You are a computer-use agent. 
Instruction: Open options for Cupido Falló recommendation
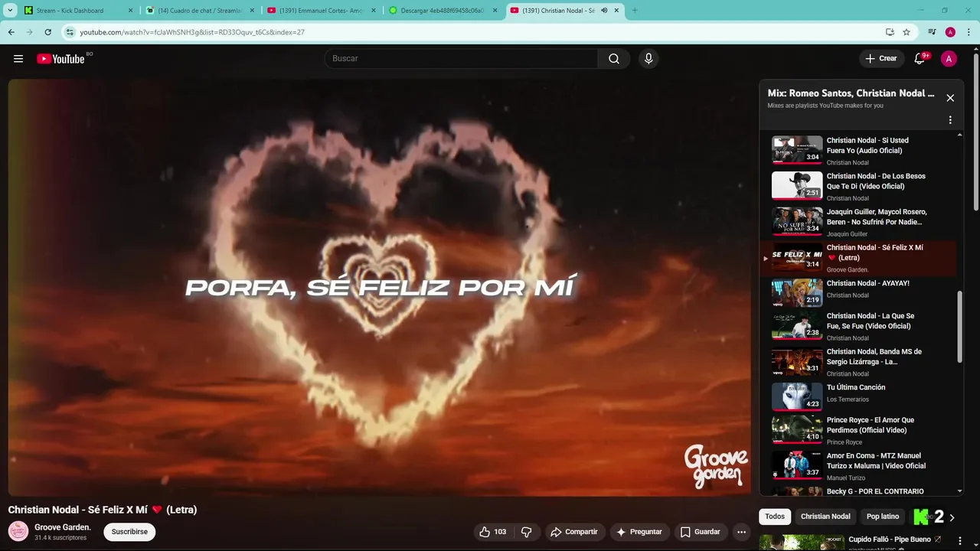point(960,541)
